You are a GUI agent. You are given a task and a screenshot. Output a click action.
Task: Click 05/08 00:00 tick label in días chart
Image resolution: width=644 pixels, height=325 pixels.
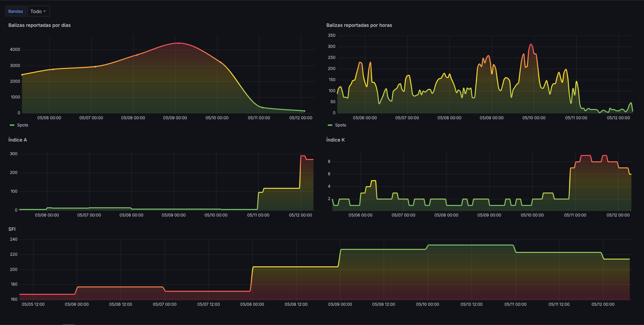coord(133,118)
